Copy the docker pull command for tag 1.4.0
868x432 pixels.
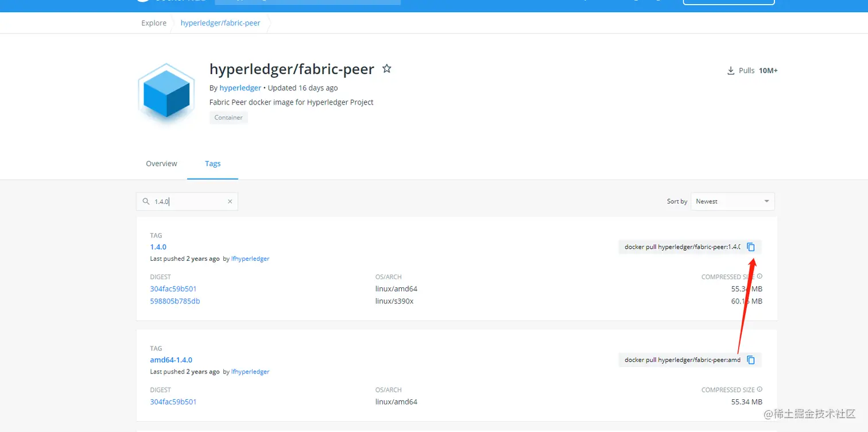(x=751, y=247)
